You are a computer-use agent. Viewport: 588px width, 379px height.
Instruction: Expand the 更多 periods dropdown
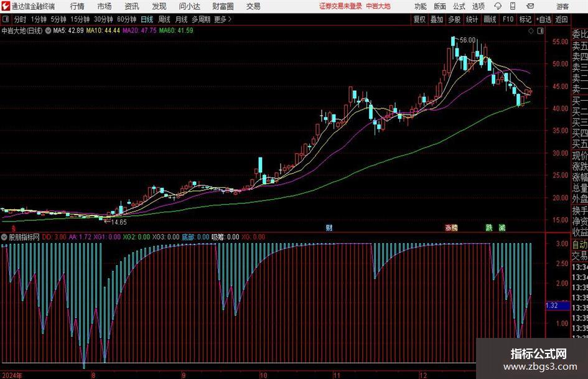pos(223,19)
